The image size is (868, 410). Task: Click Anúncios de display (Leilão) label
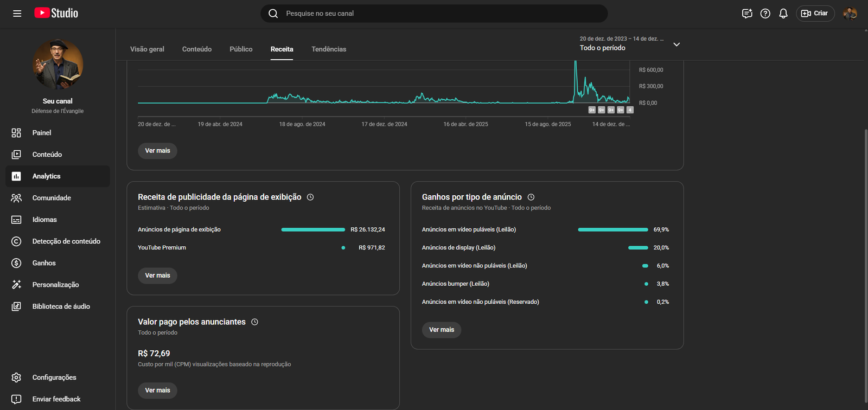click(458, 248)
